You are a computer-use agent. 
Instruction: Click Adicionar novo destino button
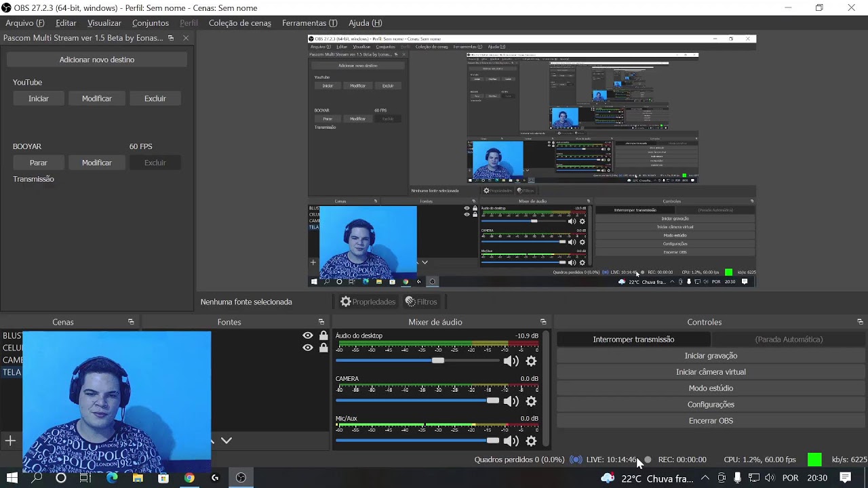[97, 60]
